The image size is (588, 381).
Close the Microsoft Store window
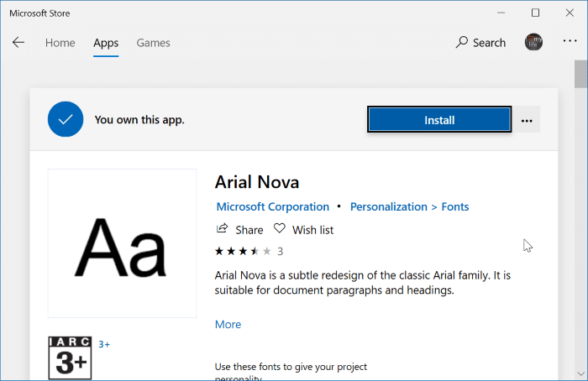(x=570, y=13)
